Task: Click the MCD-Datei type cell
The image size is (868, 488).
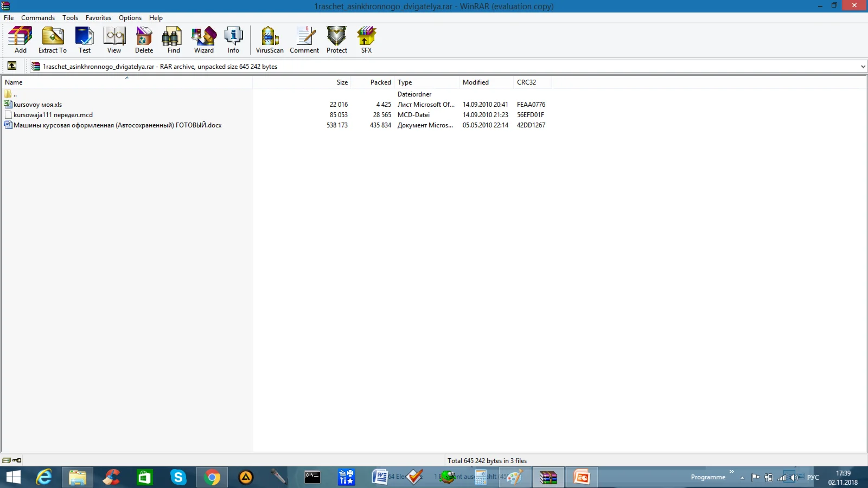Action: (413, 115)
